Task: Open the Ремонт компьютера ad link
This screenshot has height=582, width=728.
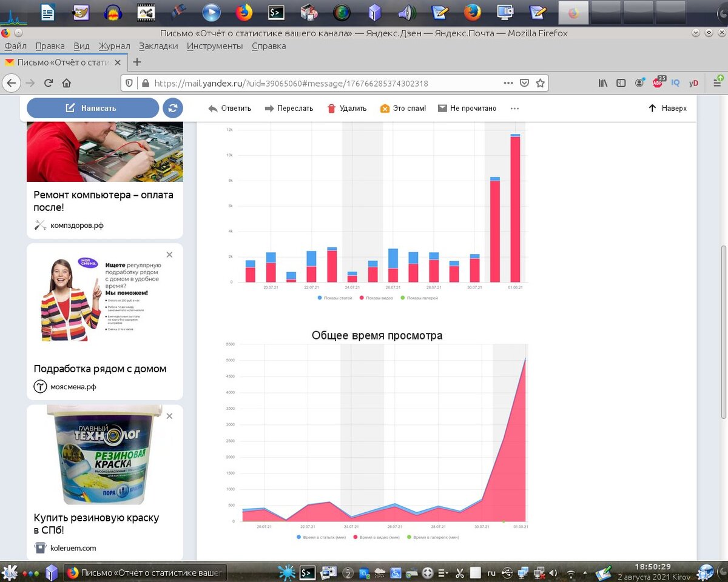Action: tap(103, 201)
